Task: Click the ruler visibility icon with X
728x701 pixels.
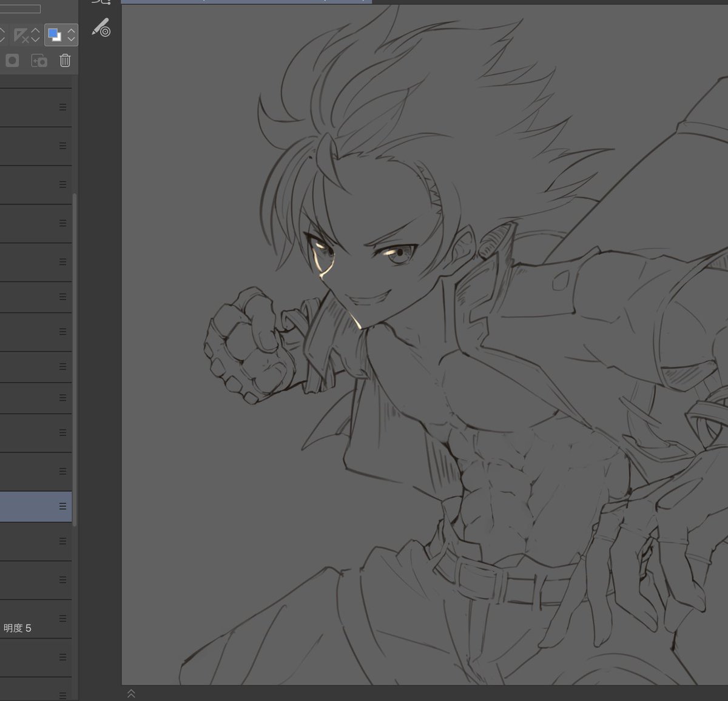Action: 21,35
